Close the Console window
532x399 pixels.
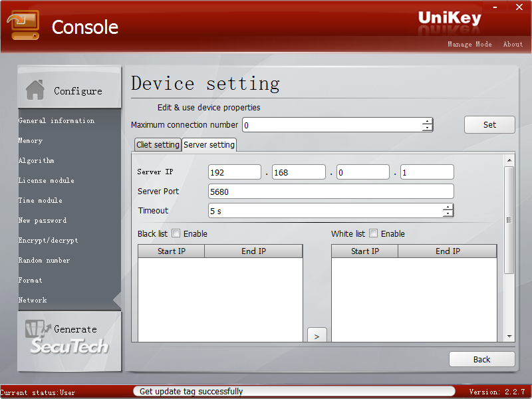tap(519, 7)
